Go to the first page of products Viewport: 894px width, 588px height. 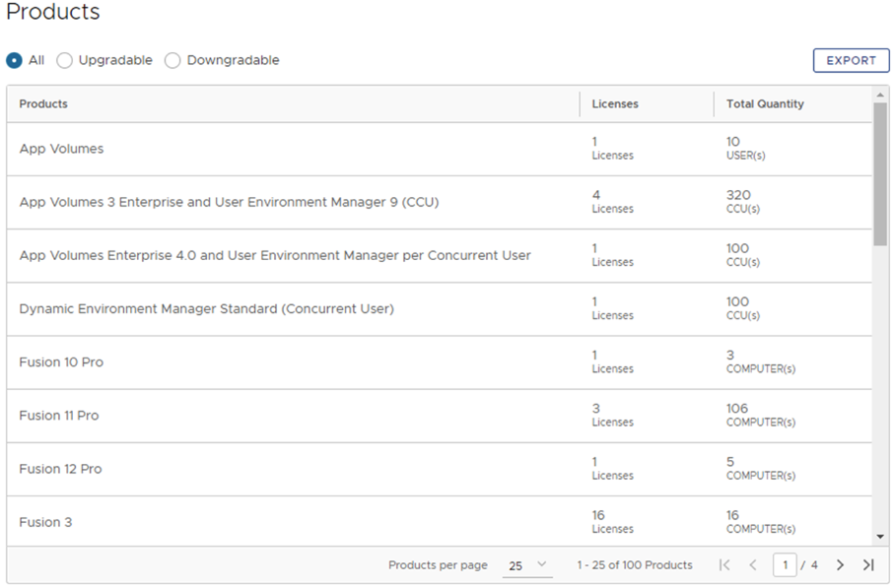coord(724,565)
